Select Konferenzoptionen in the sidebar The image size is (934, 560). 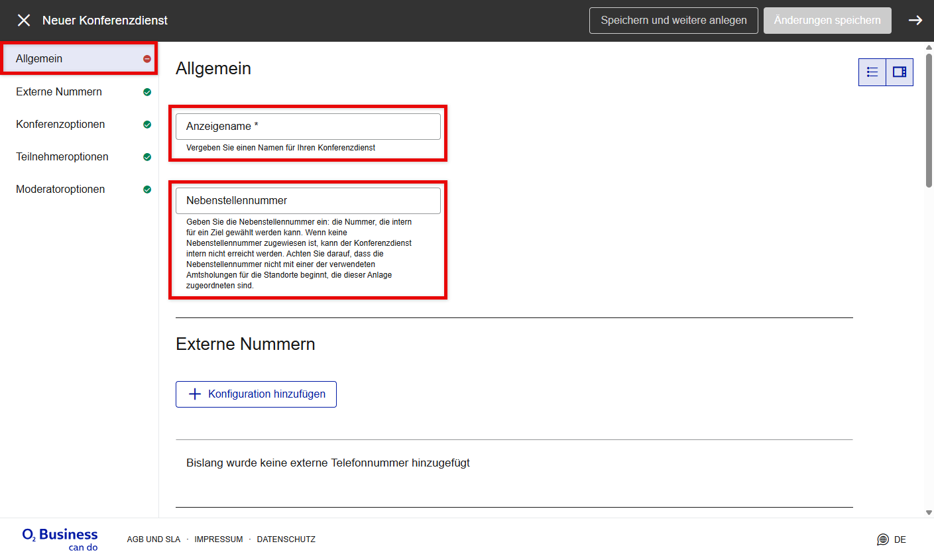click(60, 125)
